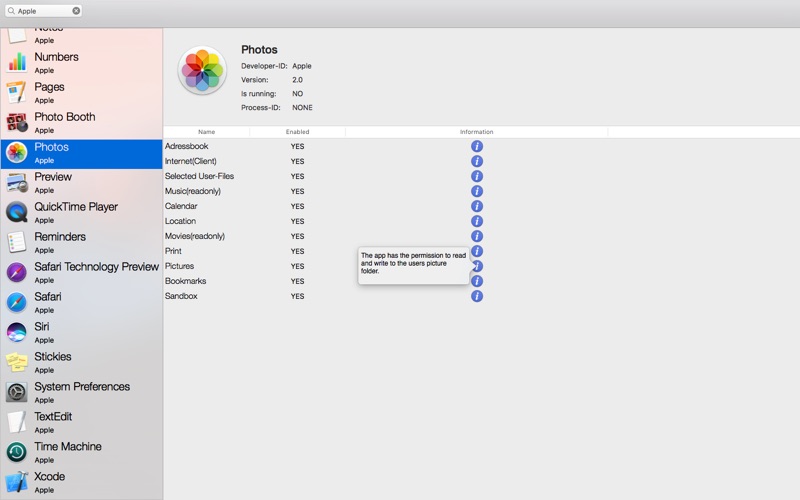
Task: Select TextEdit in the app list
Action: pos(82,422)
